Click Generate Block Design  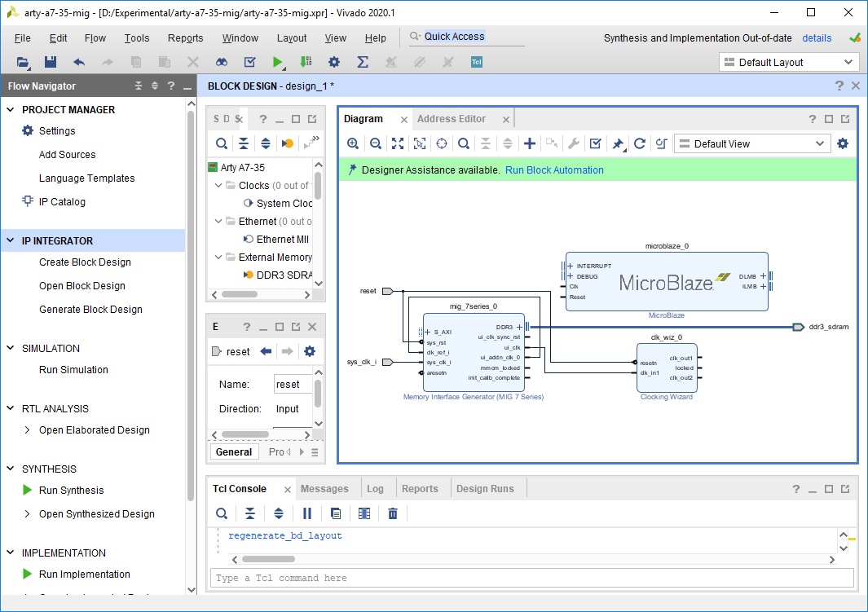pos(90,310)
